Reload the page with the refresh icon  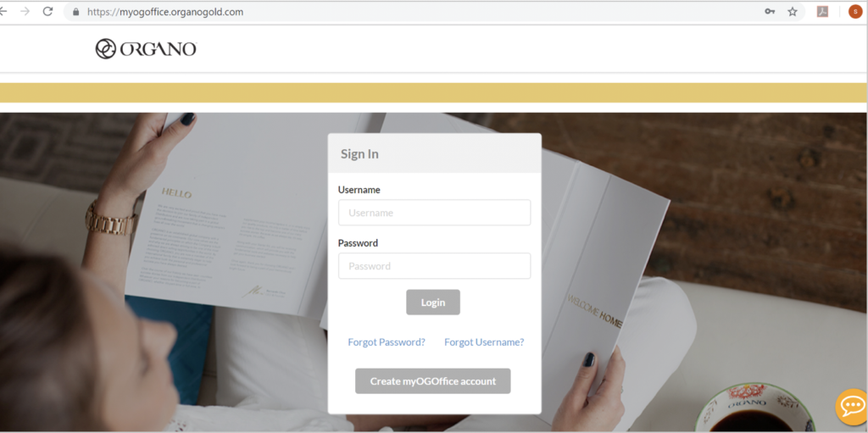[48, 12]
